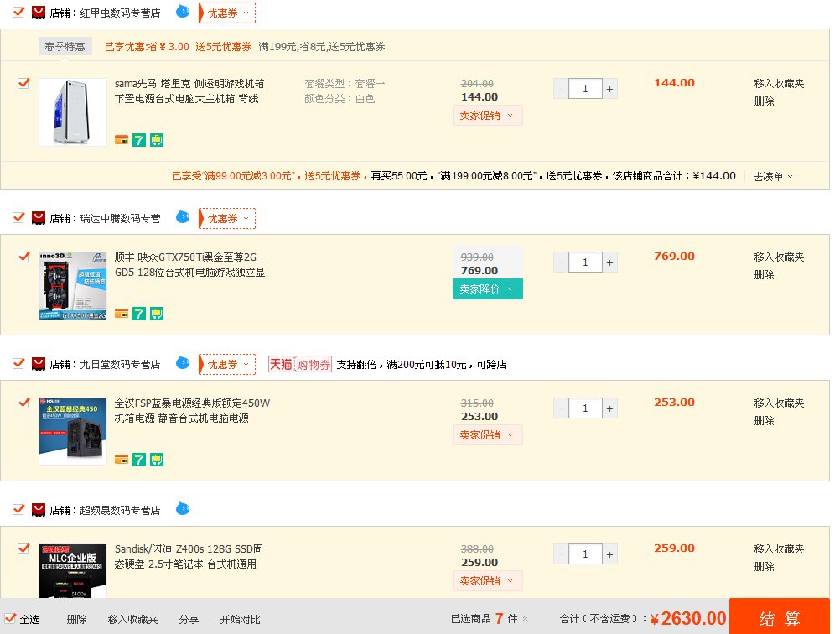Image resolution: width=840 pixels, height=634 pixels.
Task: Click 7-day return icon under 全汉FSP power supply
Action: pyautogui.click(x=139, y=460)
